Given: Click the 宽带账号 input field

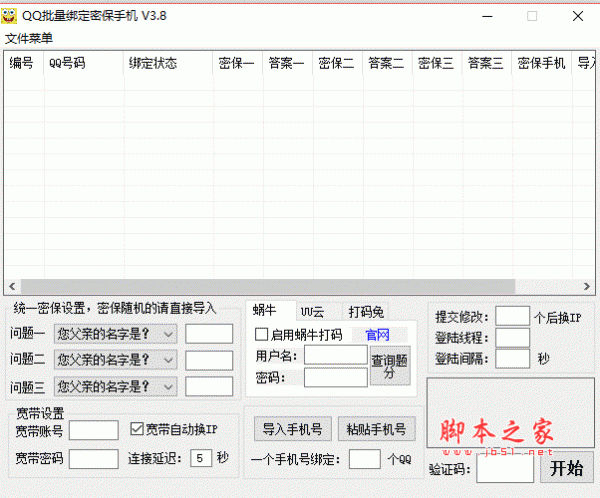Looking at the screenshot, I should [93, 430].
